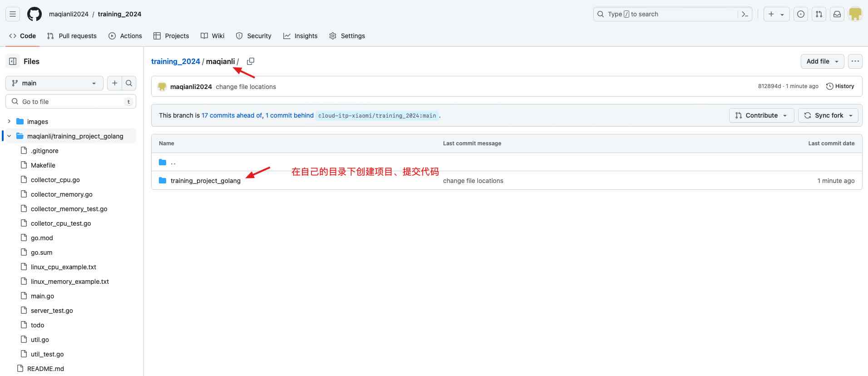Open the todo file in tree

38,325
